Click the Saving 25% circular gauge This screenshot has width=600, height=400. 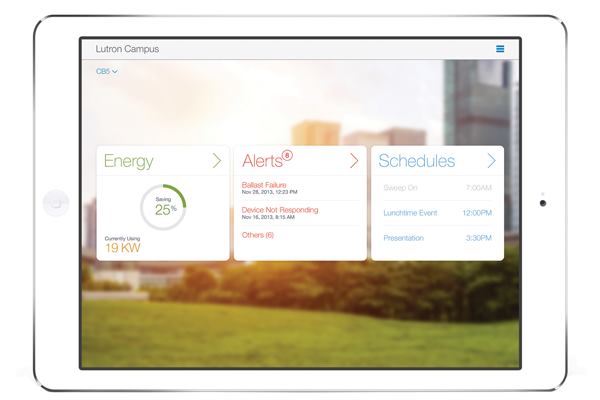pos(162,207)
